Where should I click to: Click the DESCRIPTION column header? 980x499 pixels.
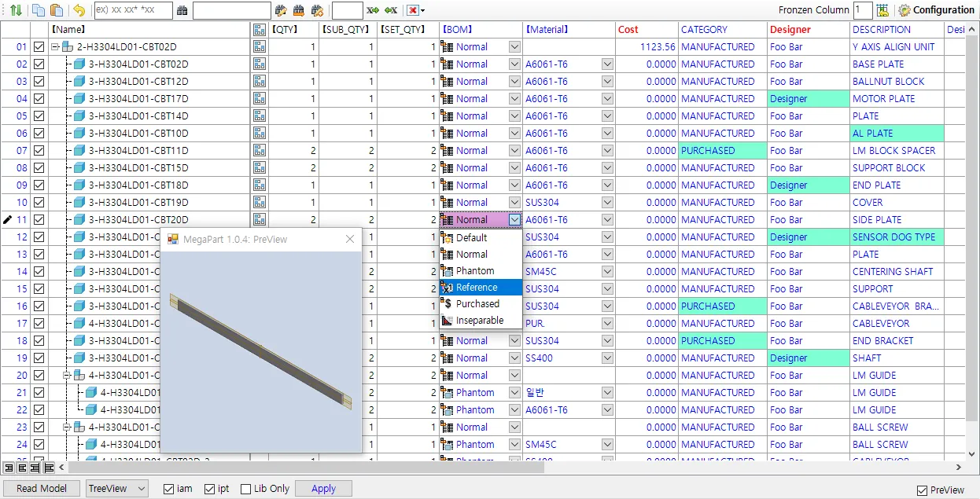click(897, 29)
